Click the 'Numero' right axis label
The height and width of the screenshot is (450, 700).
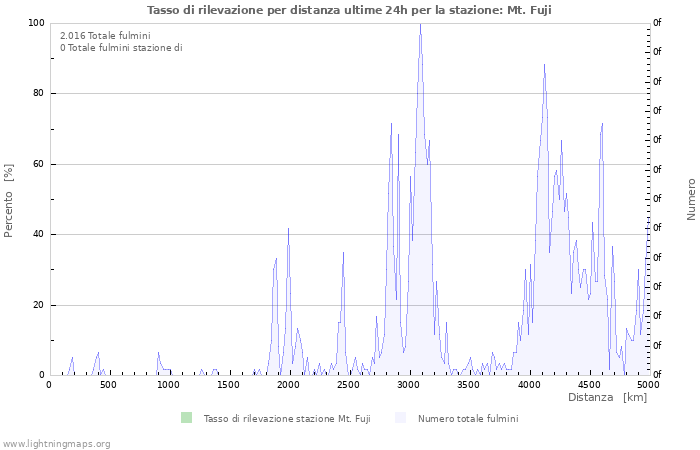pos(691,199)
